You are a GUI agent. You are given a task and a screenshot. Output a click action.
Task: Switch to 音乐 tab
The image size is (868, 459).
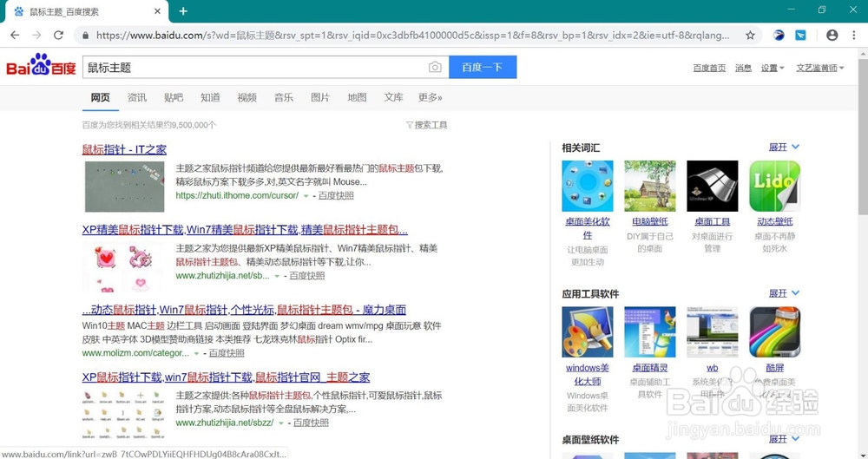coord(284,97)
